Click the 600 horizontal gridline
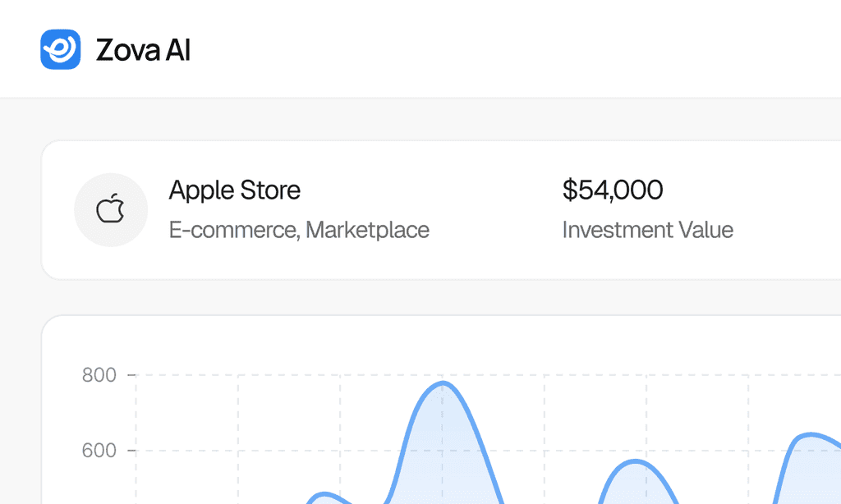The image size is (841, 504). click(x=488, y=451)
